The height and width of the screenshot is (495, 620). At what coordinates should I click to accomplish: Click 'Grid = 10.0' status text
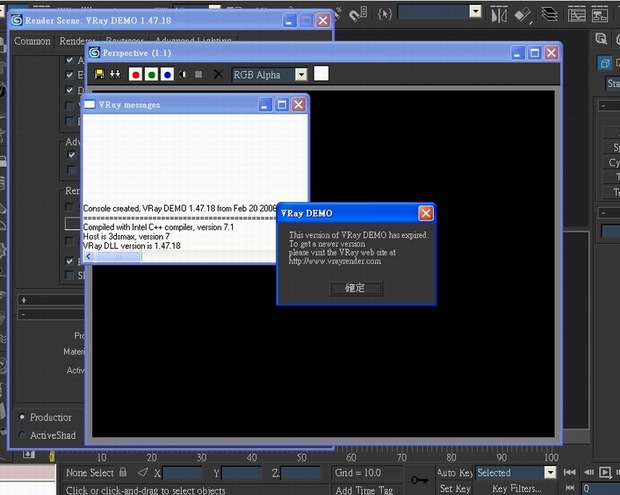358,472
